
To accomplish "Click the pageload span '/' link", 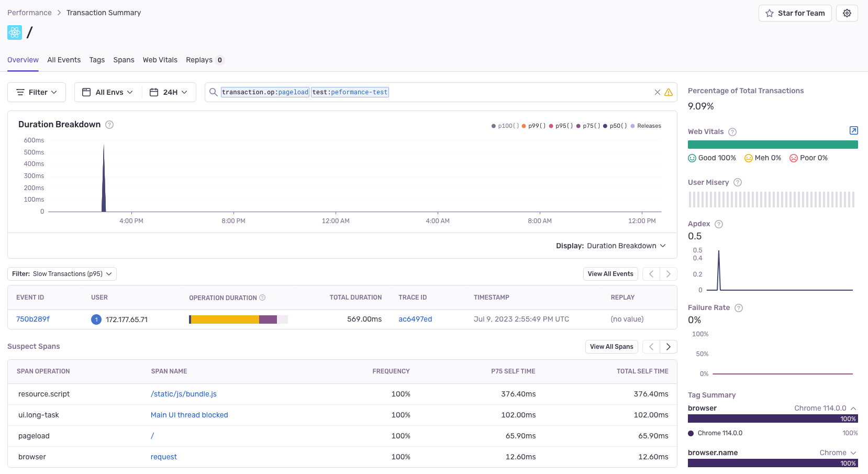I will tap(152, 436).
